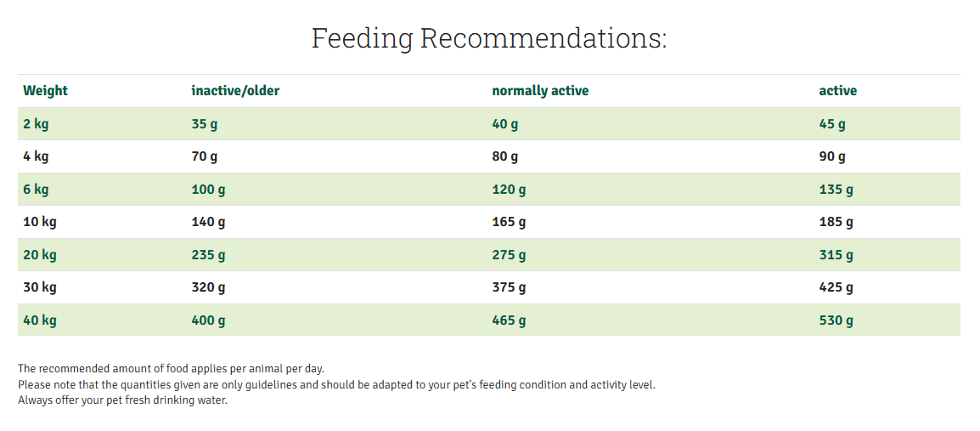Select the active column header
Viewport: 980px width, 431px height.
(837, 91)
